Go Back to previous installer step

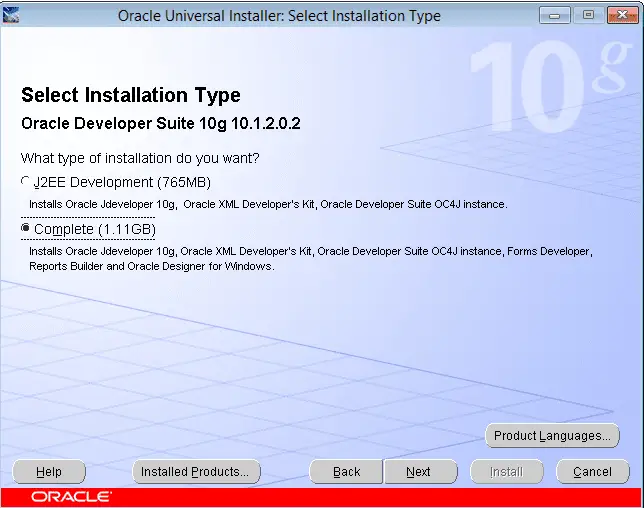click(x=346, y=472)
